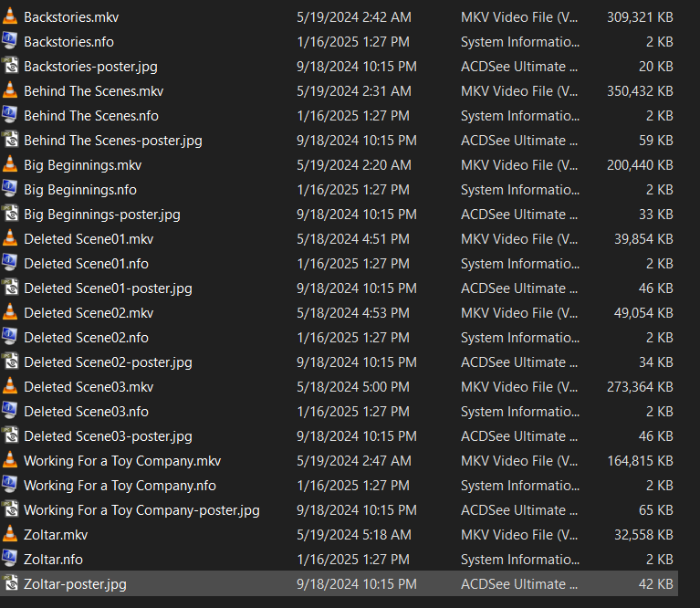Click the icon next to Deleted Scene01.nfo

pos(10,263)
